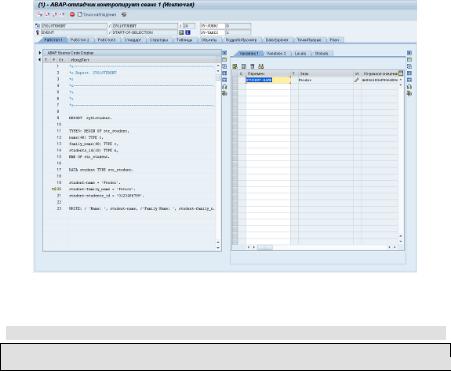
Task: Switch to the second desktop tab
Action: 80,40
